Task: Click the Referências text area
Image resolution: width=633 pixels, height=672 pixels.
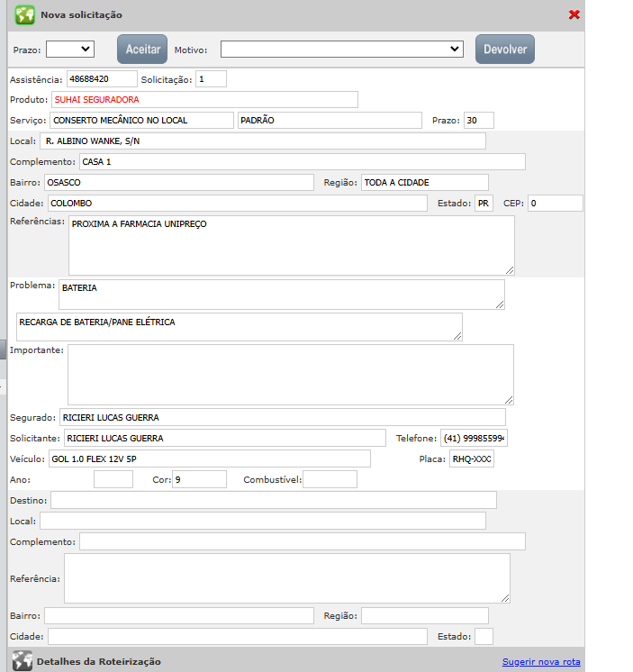Action: 292,246
